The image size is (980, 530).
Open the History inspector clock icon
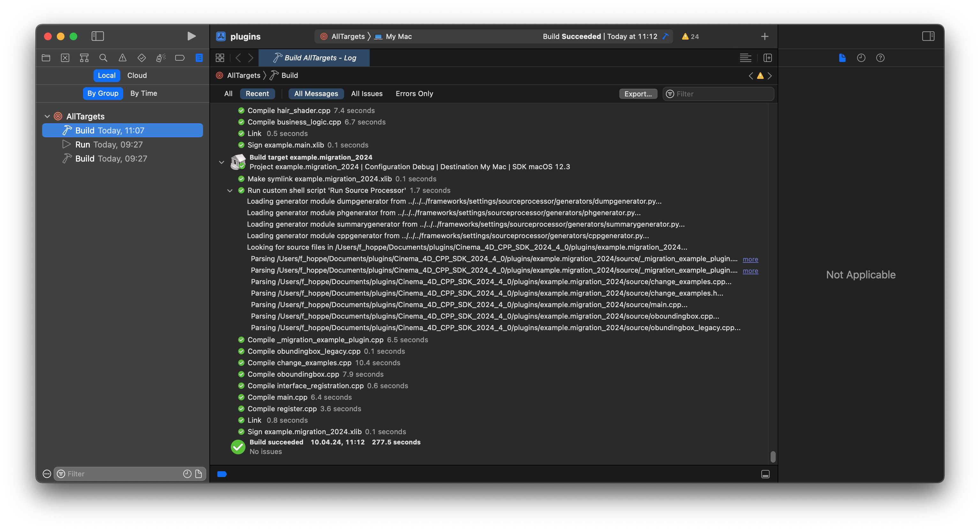[861, 58]
